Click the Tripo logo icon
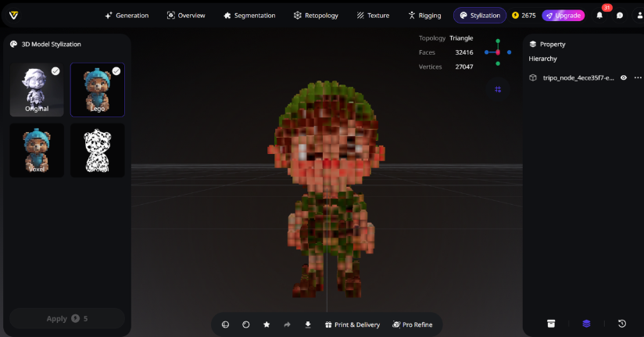644x337 pixels. 11,15
